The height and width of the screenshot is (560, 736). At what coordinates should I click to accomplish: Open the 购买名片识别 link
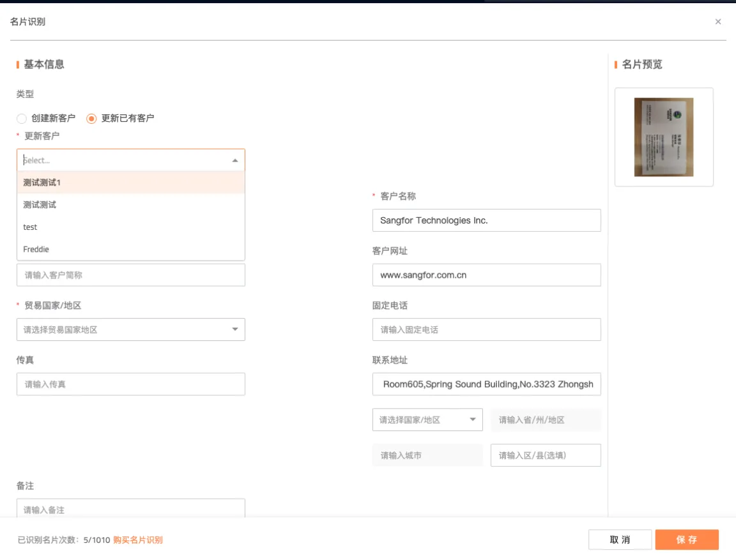point(138,540)
